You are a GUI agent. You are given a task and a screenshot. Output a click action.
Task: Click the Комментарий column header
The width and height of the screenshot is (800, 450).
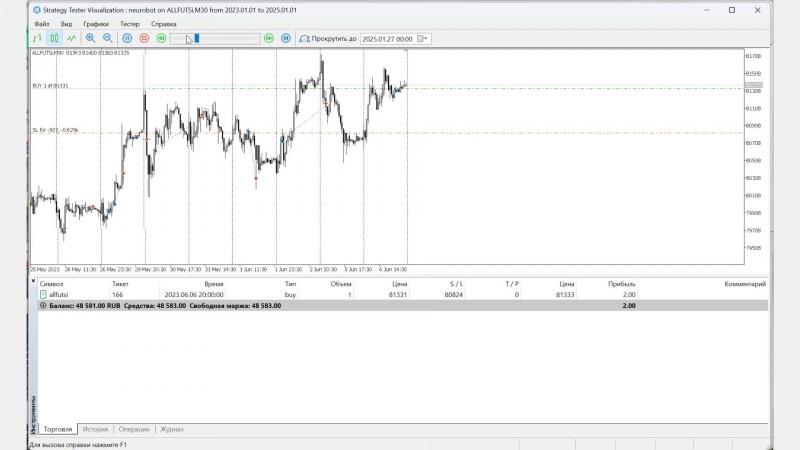coord(745,284)
